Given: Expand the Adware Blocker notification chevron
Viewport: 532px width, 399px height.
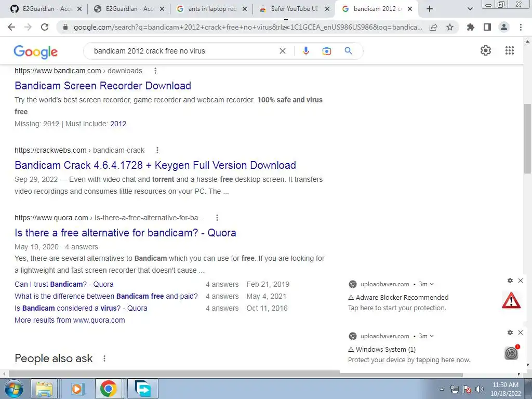Looking at the screenshot, I should [432, 284].
